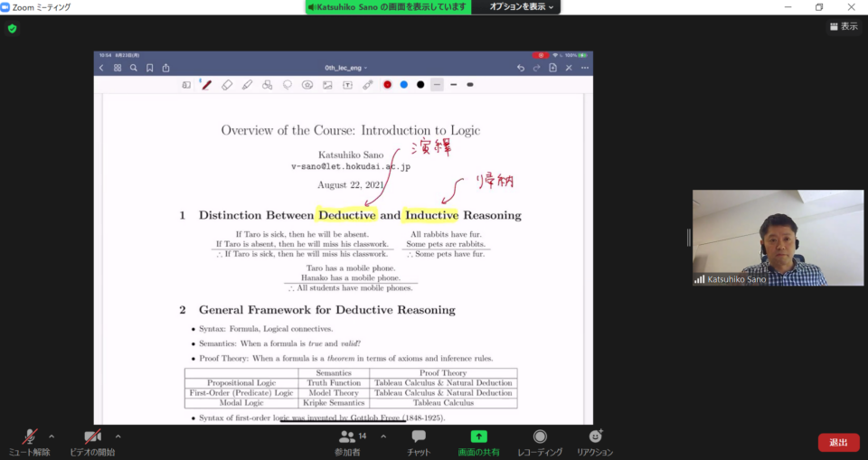Open the チャット chat panel
Viewport: 868px width, 460px height.
pyautogui.click(x=419, y=442)
